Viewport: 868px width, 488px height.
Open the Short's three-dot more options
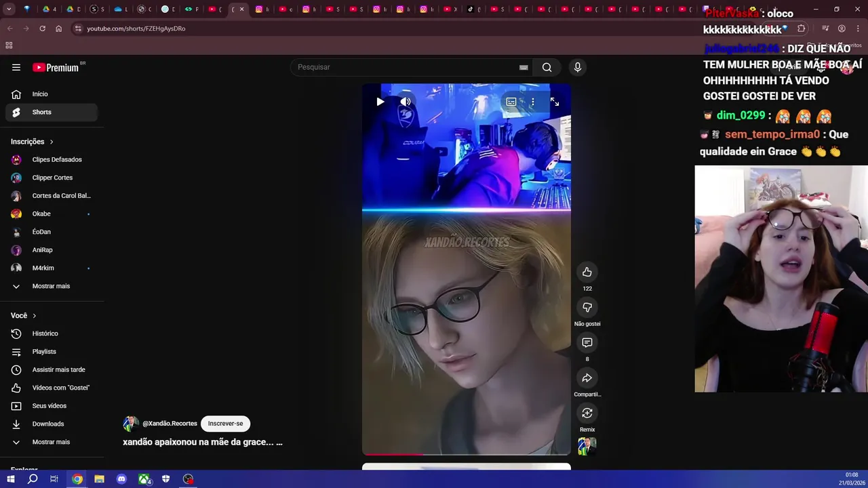coord(533,102)
